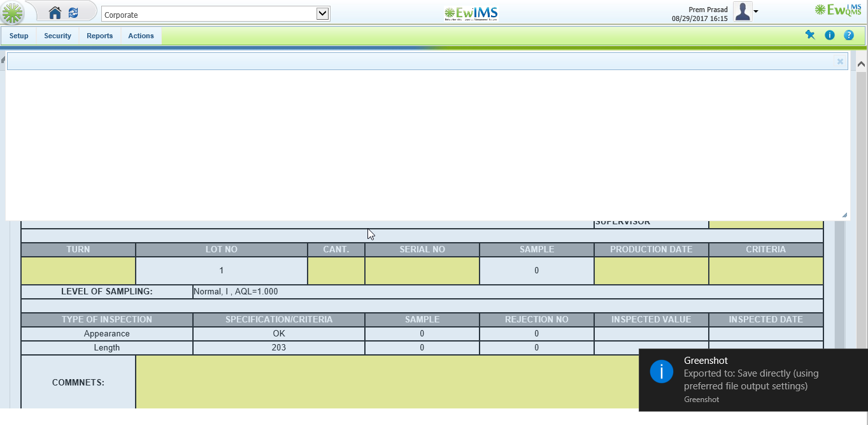Click the TURN yellow input cell

[78, 271]
